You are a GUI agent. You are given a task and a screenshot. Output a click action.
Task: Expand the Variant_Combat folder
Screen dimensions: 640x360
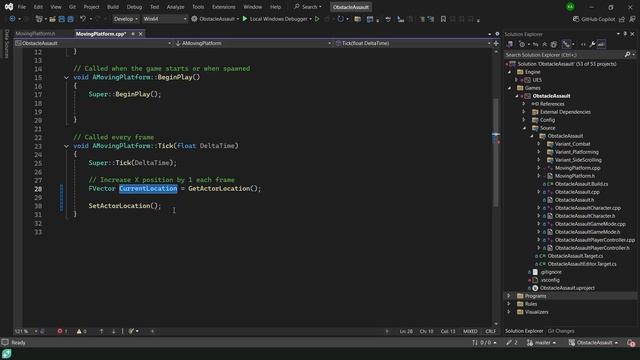pos(539,144)
